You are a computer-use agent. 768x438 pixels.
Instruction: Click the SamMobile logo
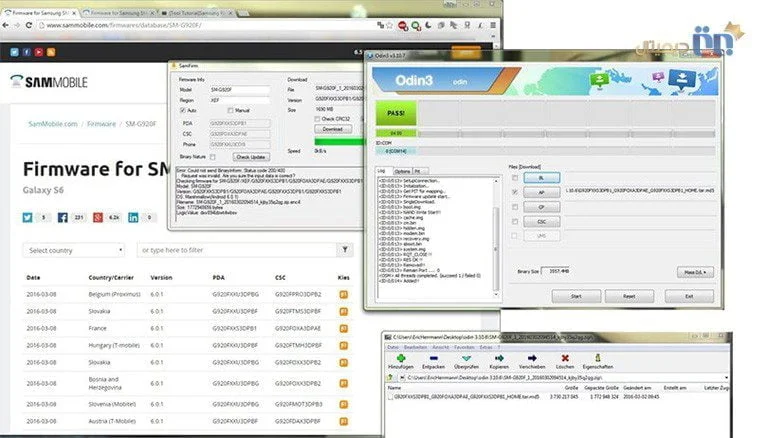click(x=49, y=82)
